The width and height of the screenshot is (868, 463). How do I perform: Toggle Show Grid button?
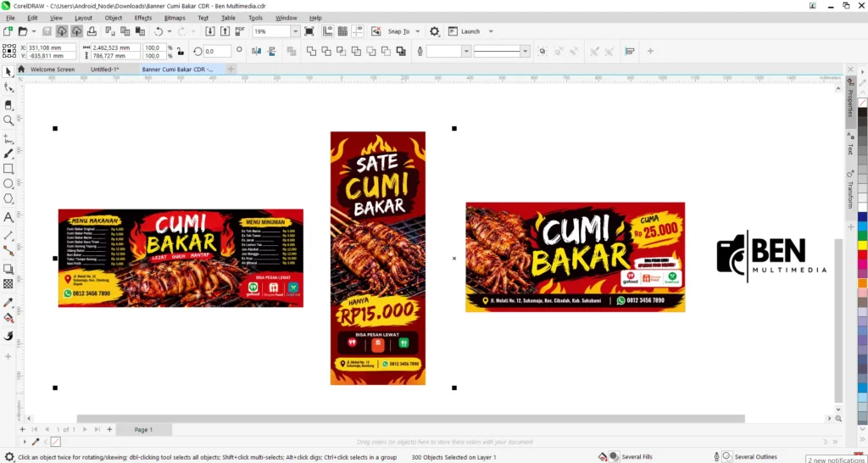[342, 31]
